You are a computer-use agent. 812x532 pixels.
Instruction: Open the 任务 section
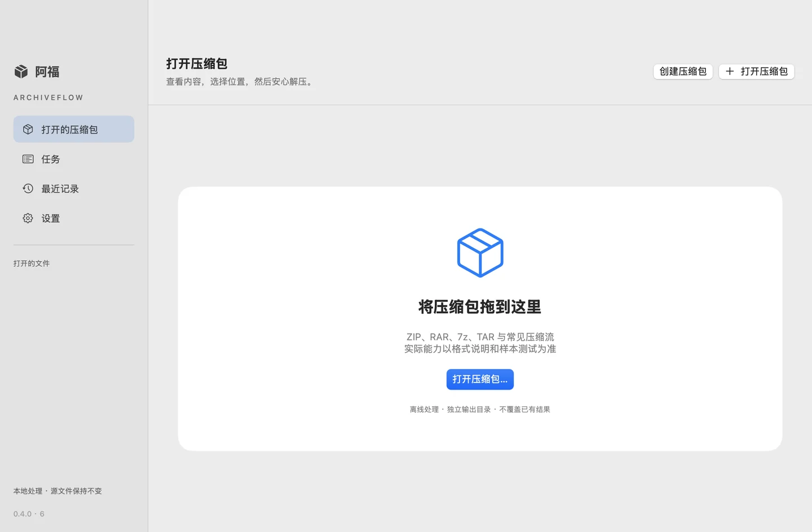point(74,159)
